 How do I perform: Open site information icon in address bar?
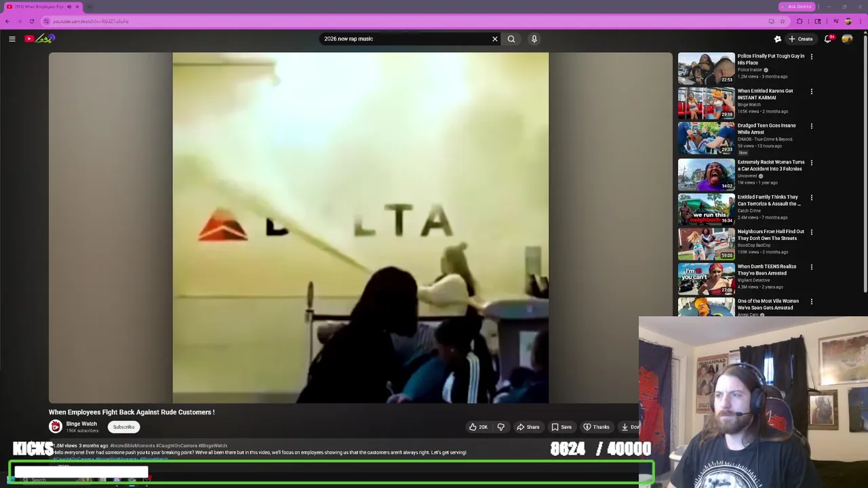pos(46,21)
